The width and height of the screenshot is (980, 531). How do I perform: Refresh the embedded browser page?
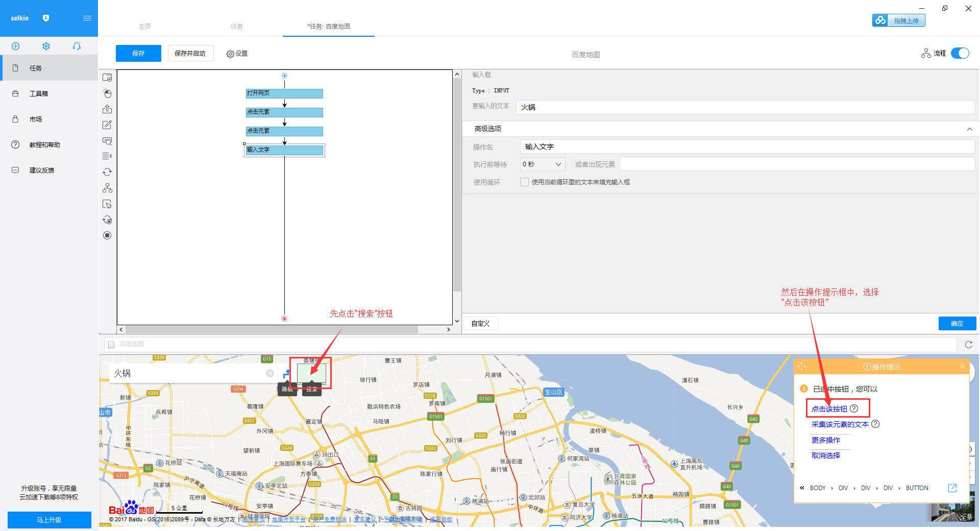pos(969,345)
